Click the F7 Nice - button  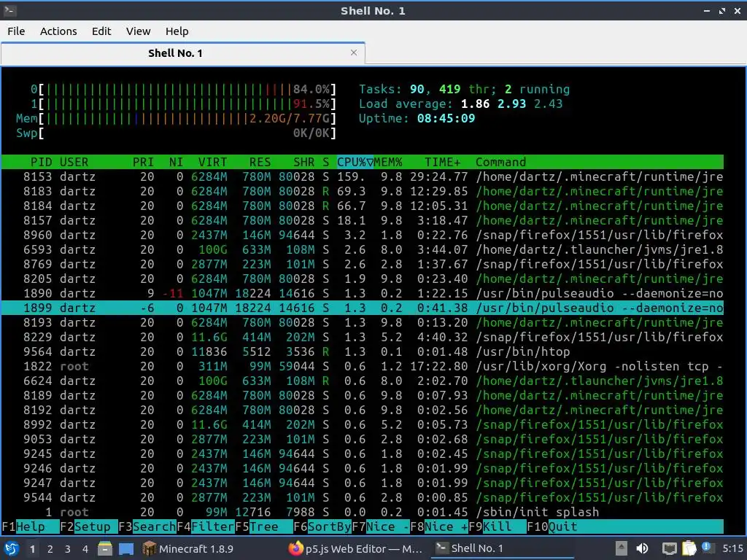coord(381,526)
